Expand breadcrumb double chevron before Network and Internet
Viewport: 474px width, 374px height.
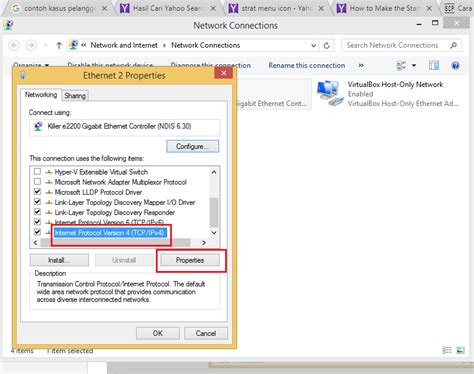84,45
